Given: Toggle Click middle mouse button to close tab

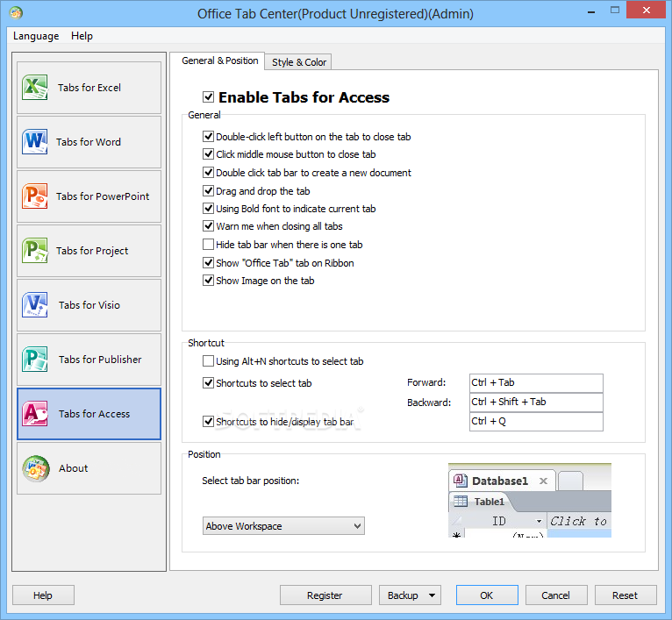Looking at the screenshot, I should click(x=208, y=153).
